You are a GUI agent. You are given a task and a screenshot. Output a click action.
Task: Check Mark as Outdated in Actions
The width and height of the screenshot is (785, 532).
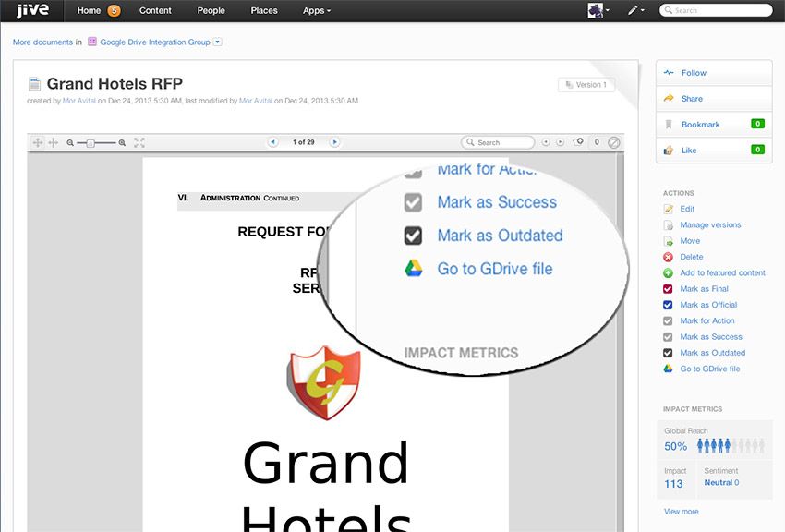tap(668, 353)
